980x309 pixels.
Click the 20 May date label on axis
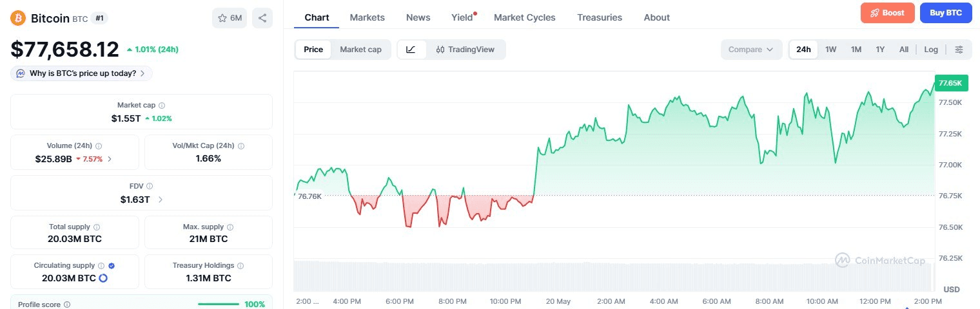pos(558,301)
